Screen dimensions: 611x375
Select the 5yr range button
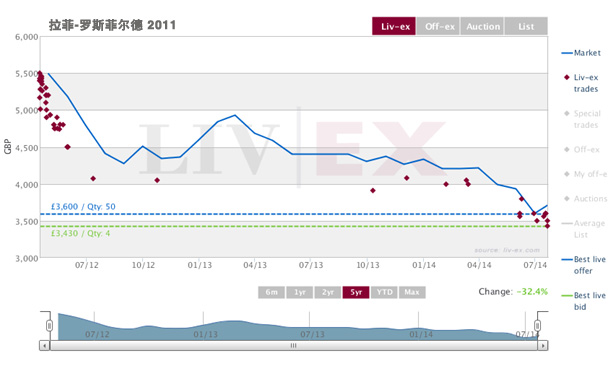click(x=356, y=292)
